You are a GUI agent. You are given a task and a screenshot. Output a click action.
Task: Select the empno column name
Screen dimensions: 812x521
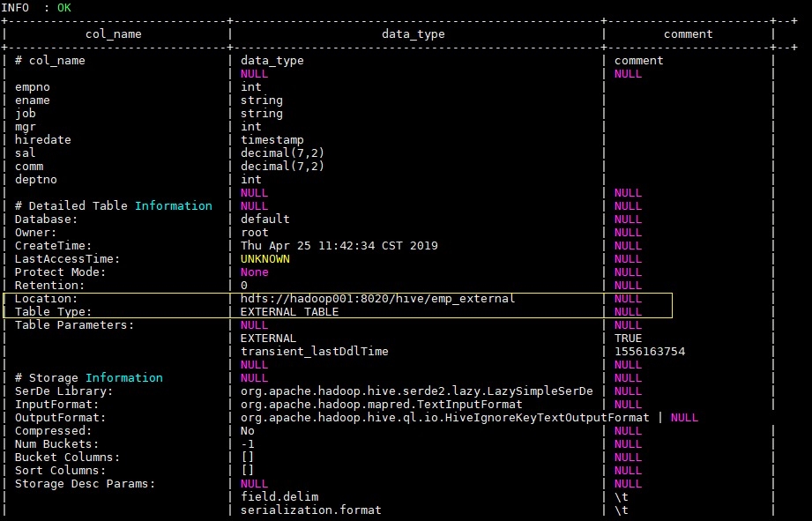click(x=32, y=87)
